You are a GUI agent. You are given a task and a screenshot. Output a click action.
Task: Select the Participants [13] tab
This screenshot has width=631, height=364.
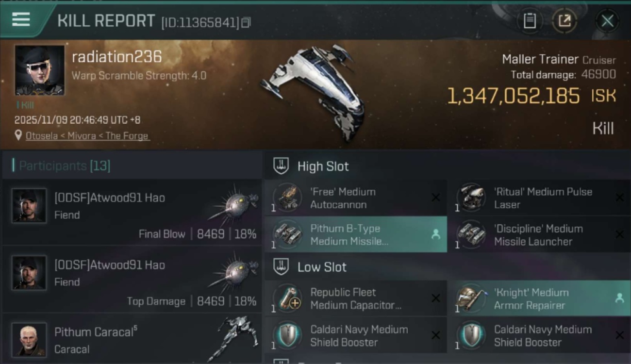pyautogui.click(x=65, y=165)
